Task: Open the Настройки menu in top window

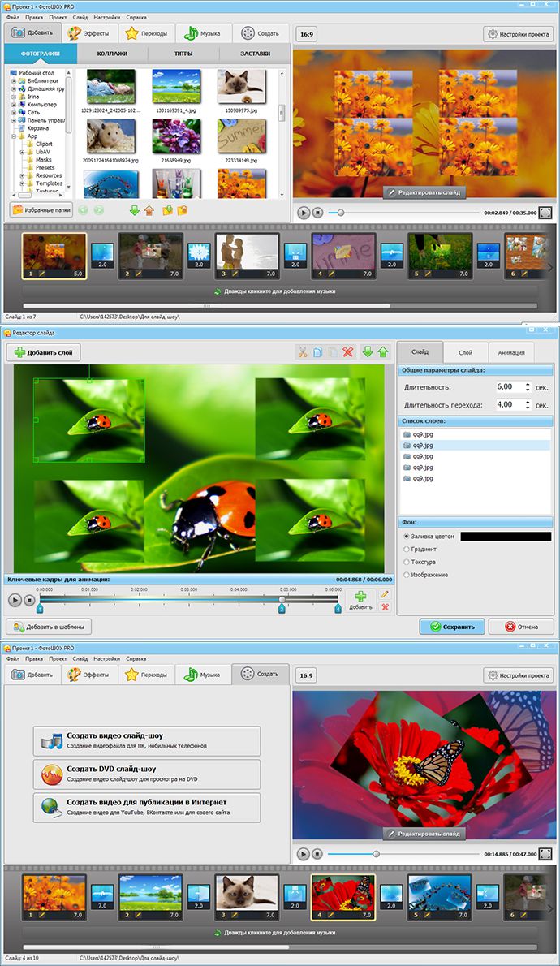Action: [108, 16]
